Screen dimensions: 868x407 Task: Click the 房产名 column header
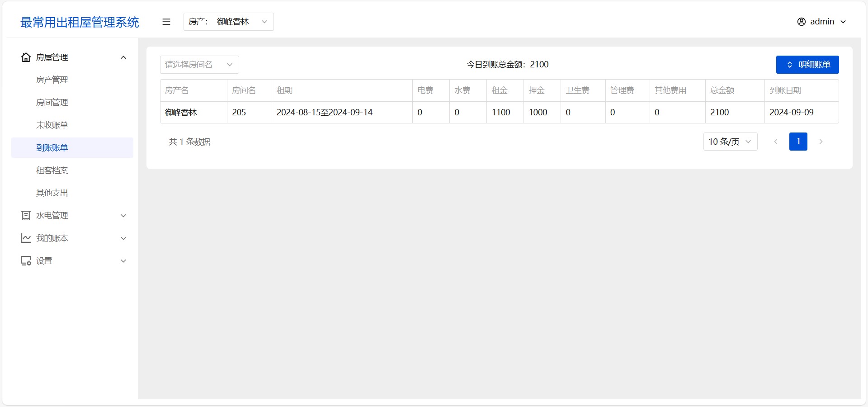click(193, 90)
